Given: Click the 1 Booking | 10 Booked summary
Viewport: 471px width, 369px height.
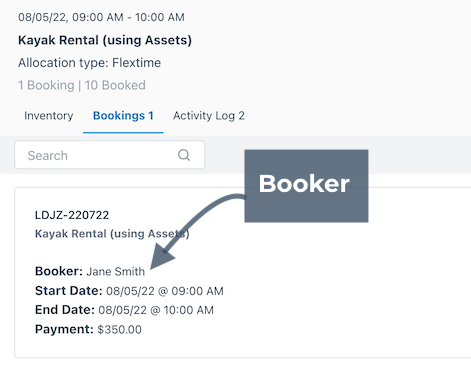Looking at the screenshot, I should click(x=82, y=85).
